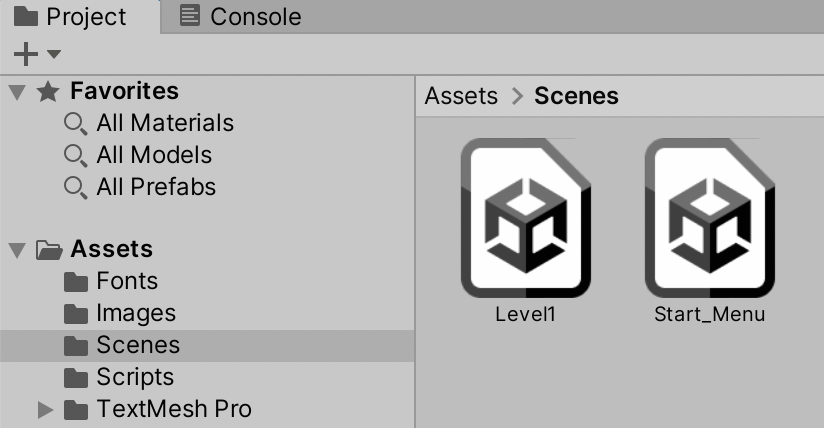Collapse the Favorites section
The width and height of the screenshot is (824, 428).
point(16,92)
